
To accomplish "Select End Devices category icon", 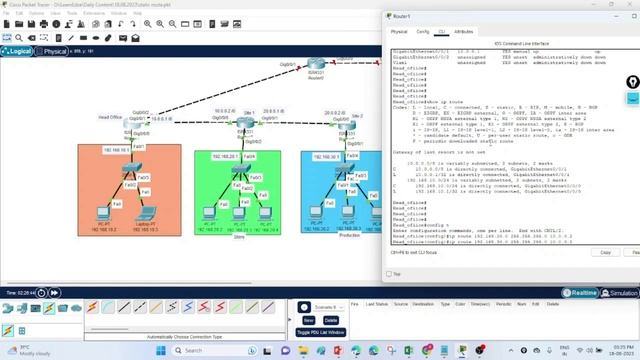I will pos(22,309).
